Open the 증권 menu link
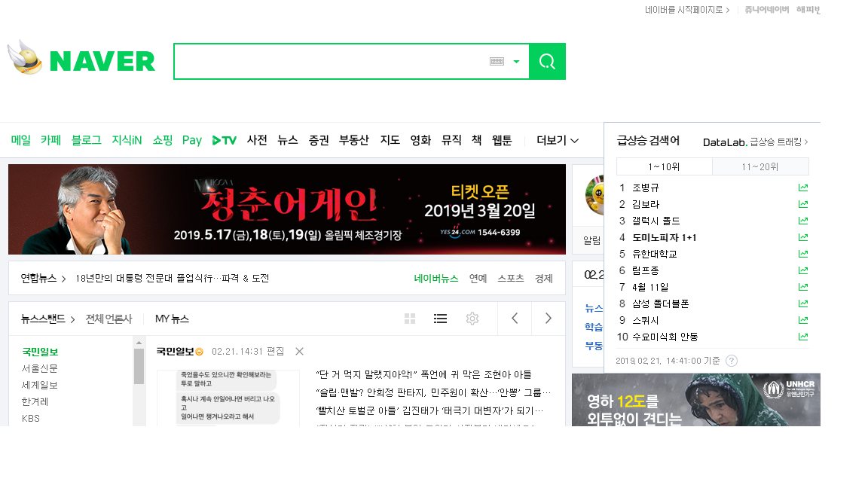The height and width of the screenshot is (488, 868). tap(319, 140)
